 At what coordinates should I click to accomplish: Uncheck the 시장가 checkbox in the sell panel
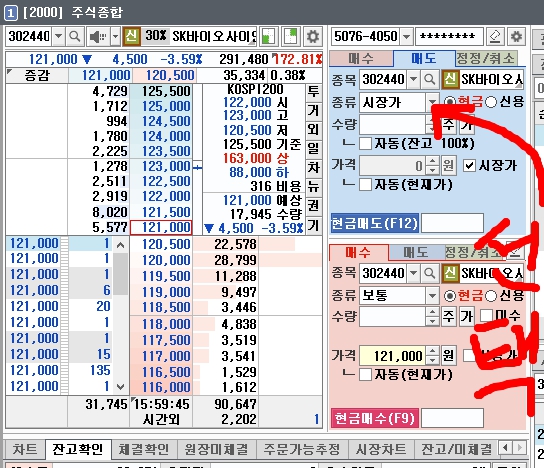[x=469, y=165]
